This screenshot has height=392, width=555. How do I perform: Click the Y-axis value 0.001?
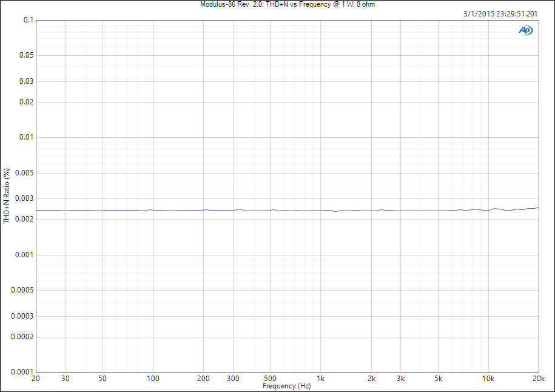click(24, 255)
